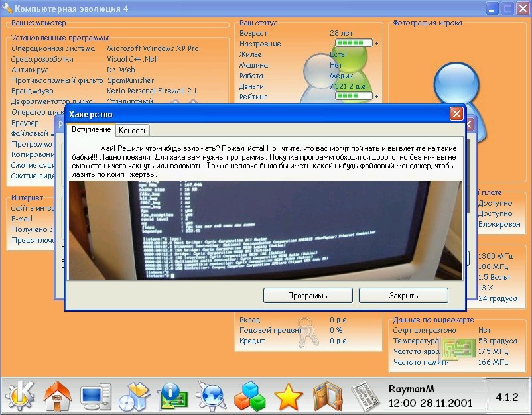This screenshot has width=532, height=415.
Task: Click the video card chip icon
Action: [459, 349]
